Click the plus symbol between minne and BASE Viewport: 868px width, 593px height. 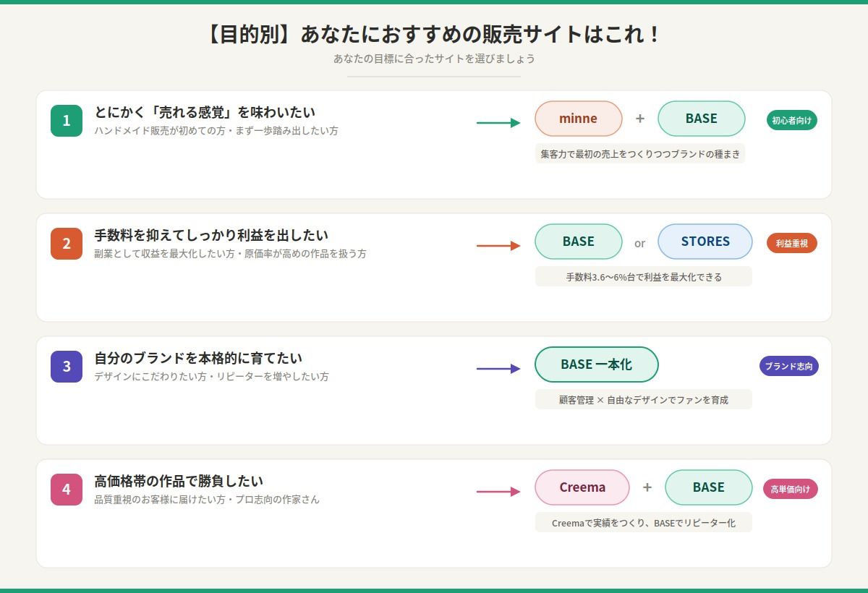(x=639, y=119)
